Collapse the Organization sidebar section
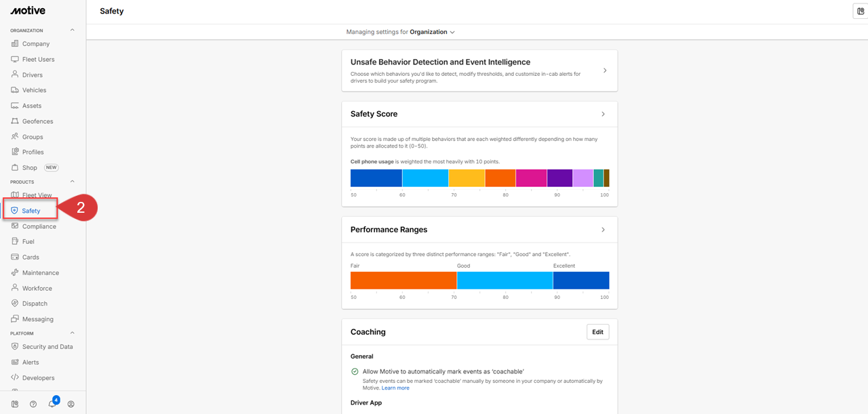The width and height of the screenshot is (868, 414). (73, 30)
